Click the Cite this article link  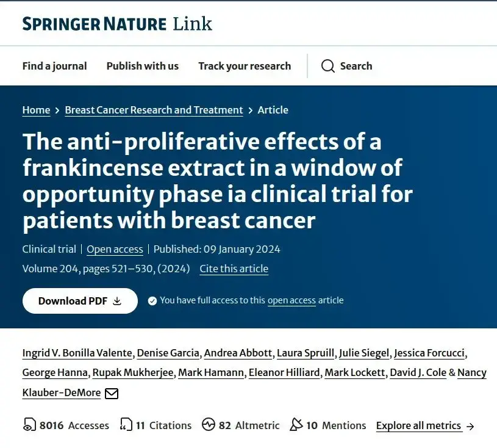[x=234, y=269]
